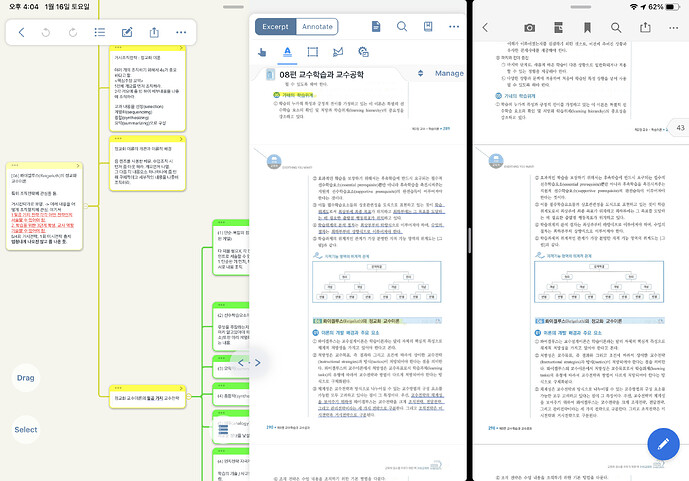
Task: Open the second green card dots menu
Action: [221, 305]
